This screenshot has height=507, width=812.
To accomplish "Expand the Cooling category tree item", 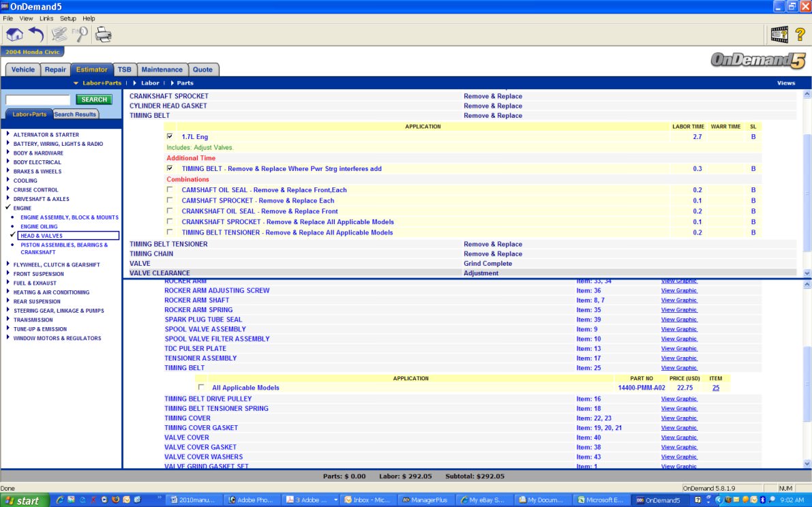I will (x=25, y=181).
